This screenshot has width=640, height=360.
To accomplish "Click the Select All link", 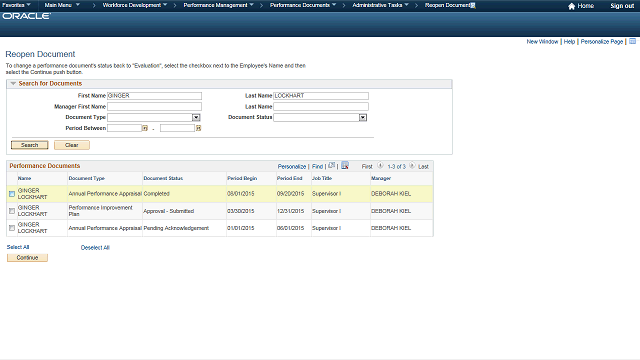I will pos(18,247).
